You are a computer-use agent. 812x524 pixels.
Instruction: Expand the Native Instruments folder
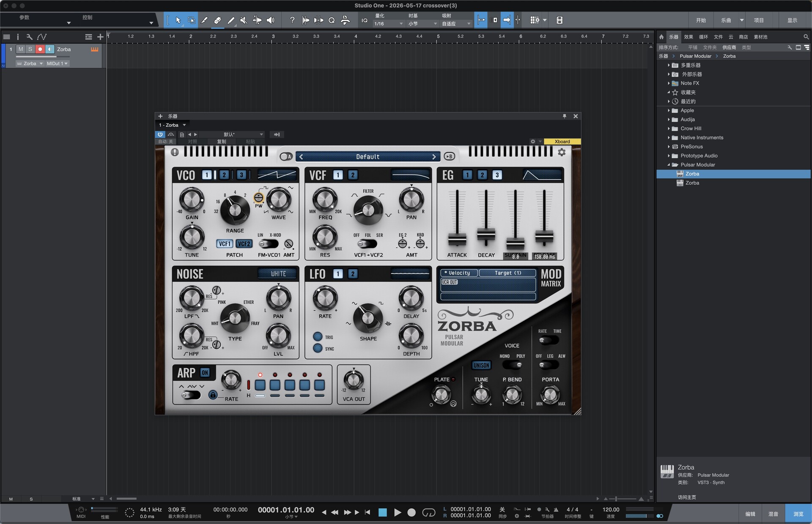click(x=669, y=138)
